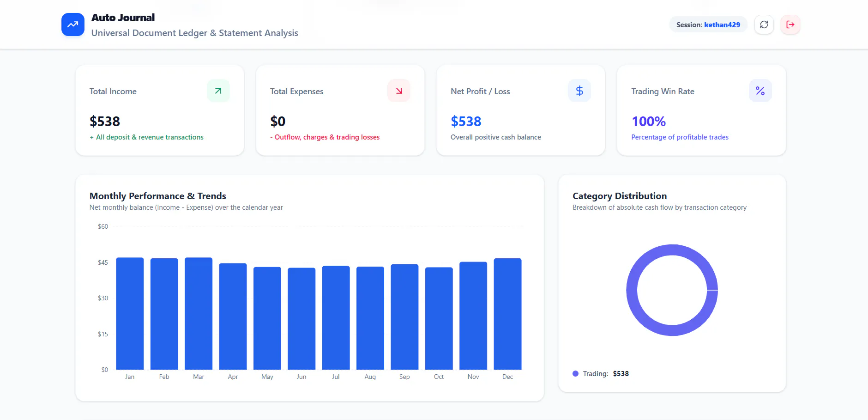Click the $15 axis label
Image resolution: width=868 pixels, height=420 pixels.
103,334
